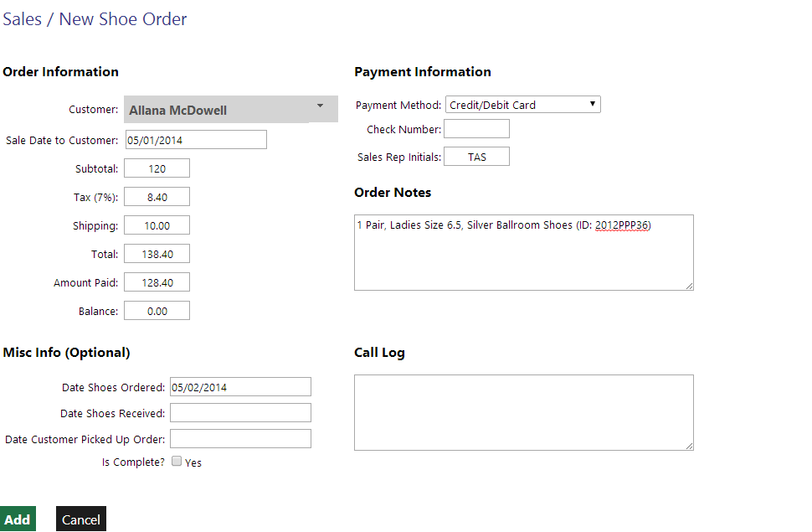Click the Tax (7%) value field
The height and width of the screenshot is (532, 812).
click(x=156, y=196)
